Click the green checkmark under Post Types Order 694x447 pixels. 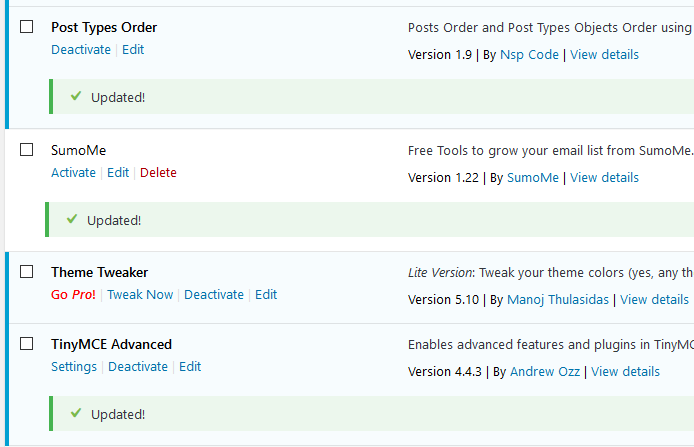(x=76, y=96)
